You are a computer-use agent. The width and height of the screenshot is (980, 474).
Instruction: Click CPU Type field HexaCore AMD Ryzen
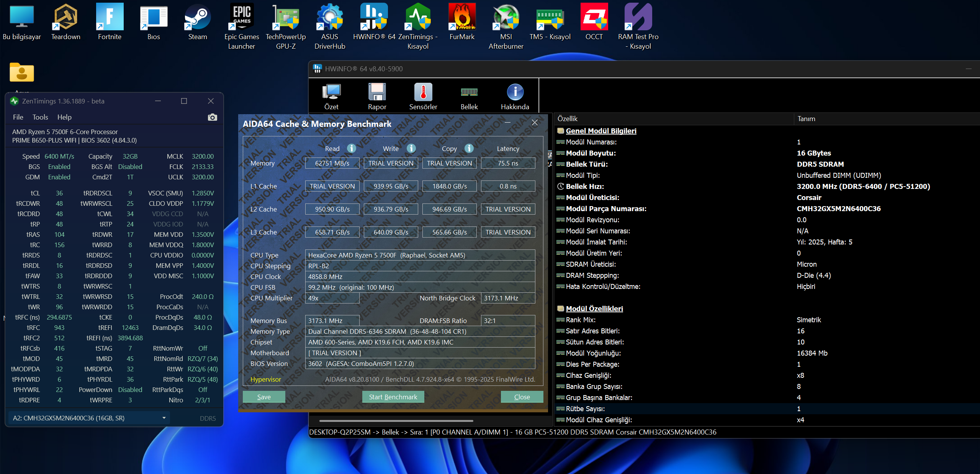[420, 255]
